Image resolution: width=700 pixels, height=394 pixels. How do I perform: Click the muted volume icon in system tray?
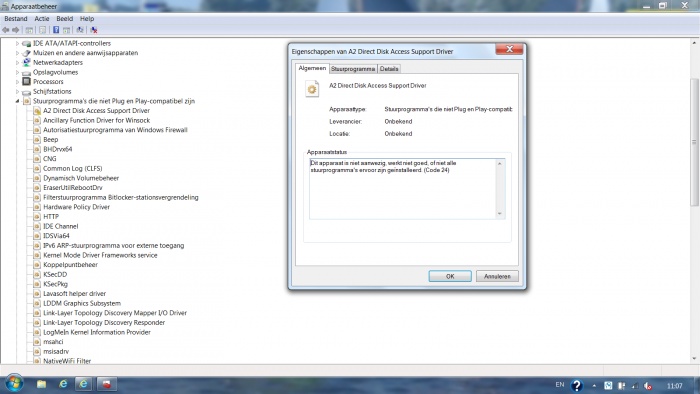pos(648,386)
